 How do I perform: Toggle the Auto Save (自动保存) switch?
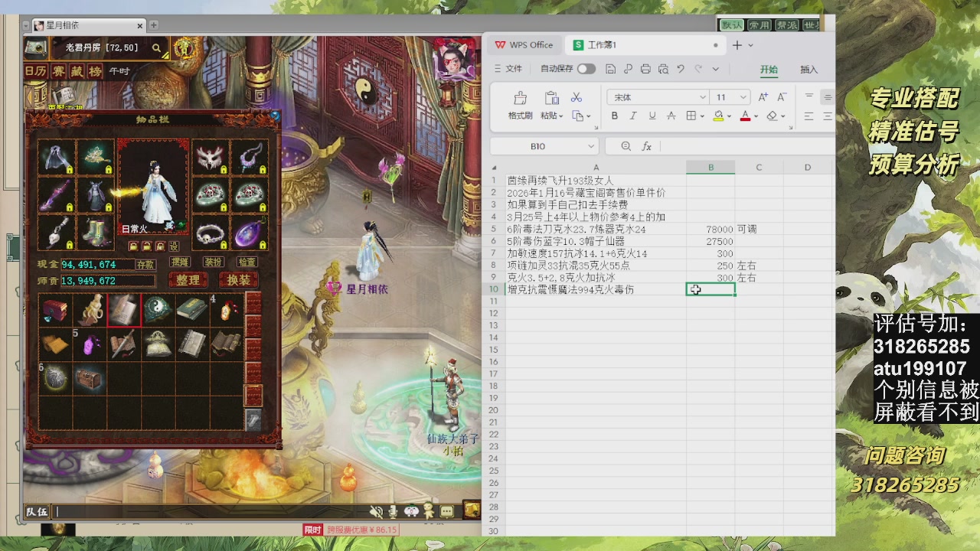pyautogui.click(x=586, y=69)
